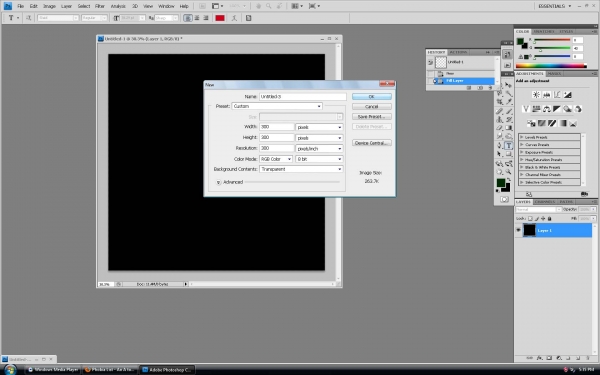
Task: Toggle the lock all padlock in Layers
Action: 549,218
